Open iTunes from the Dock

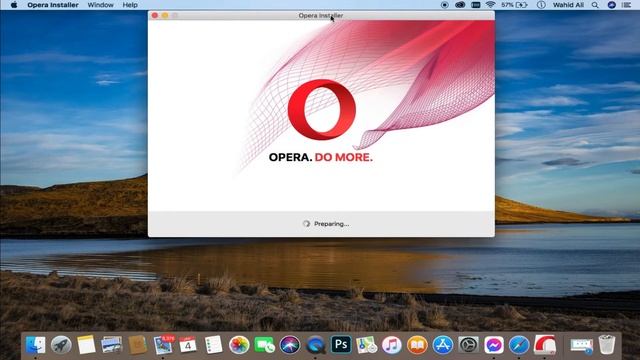pyautogui.click(x=391, y=345)
